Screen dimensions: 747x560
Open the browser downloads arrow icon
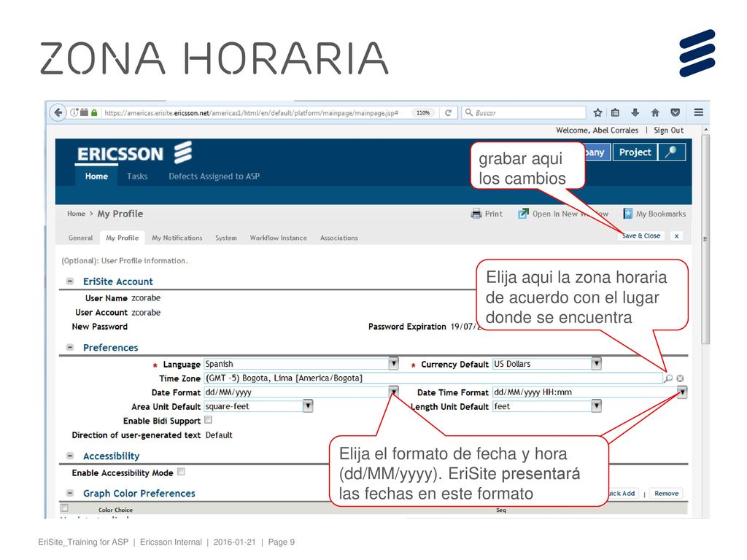(x=635, y=113)
